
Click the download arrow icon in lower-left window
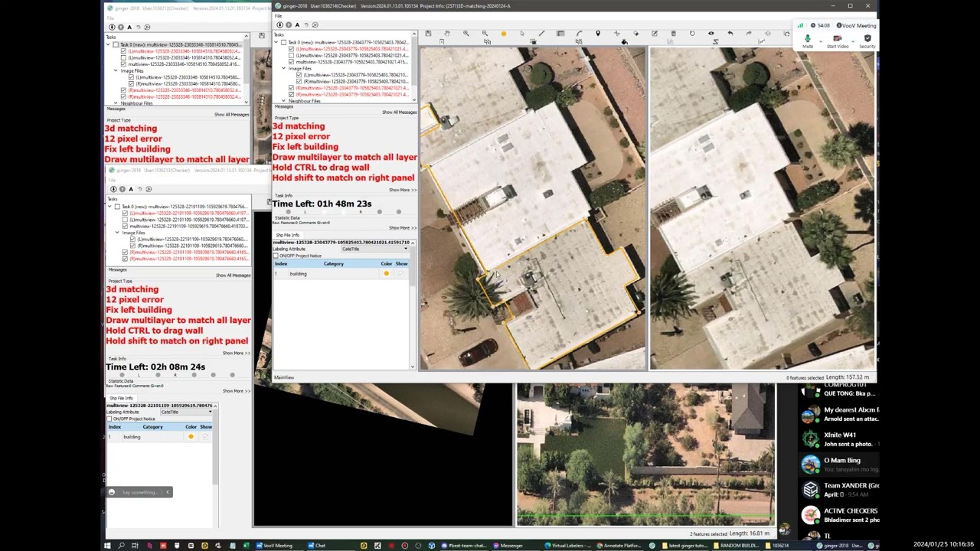pos(113,189)
